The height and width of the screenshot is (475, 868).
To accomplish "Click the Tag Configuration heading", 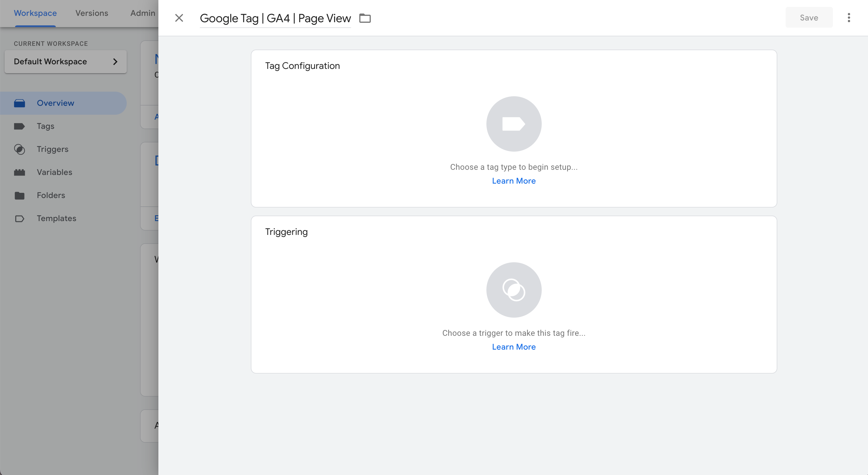I will click(x=302, y=66).
